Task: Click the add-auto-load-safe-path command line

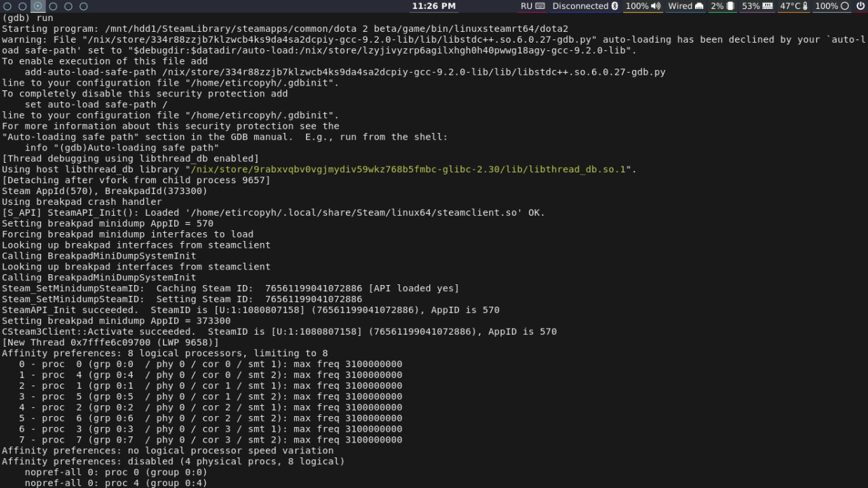Action: pyautogui.click(x=345, y=71)
